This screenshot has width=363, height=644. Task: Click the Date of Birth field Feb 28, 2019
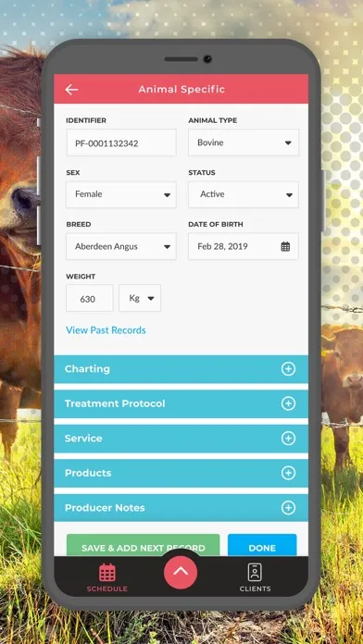(244, 246)
